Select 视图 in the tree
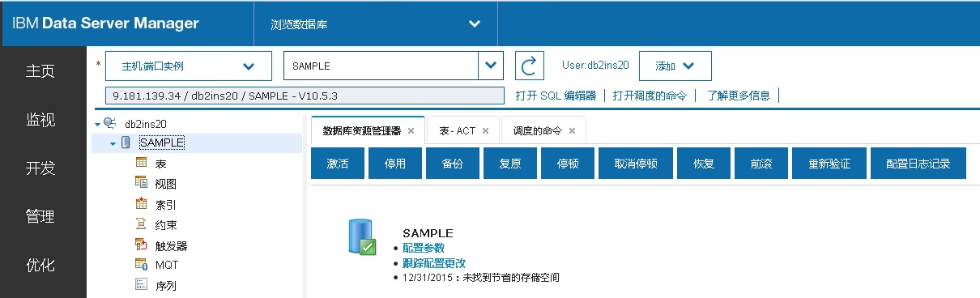The image size is (980, 298). tap(165, 184)
